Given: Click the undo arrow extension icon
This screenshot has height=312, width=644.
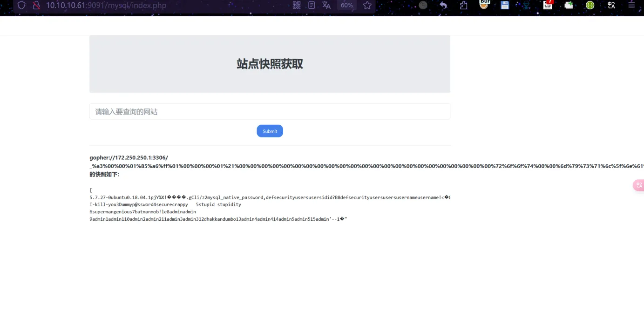Looking at the screenshot, I should [x=443, y=5].
